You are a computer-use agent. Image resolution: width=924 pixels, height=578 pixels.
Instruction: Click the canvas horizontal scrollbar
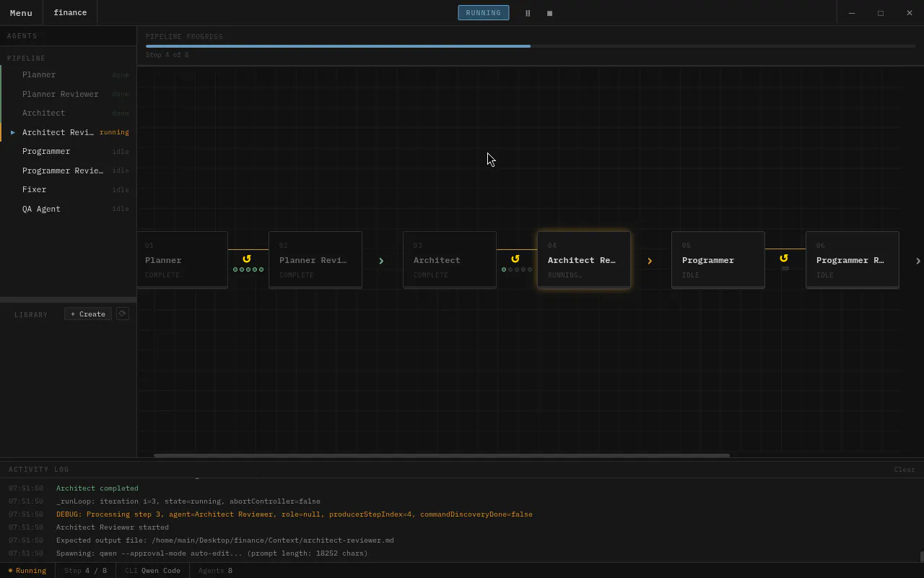tap(442, 455)
